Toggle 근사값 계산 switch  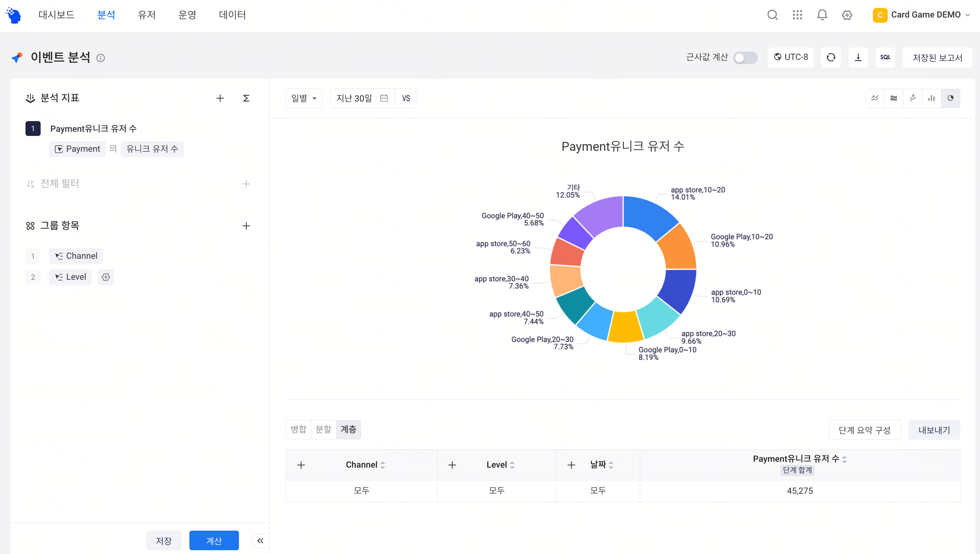745,58
